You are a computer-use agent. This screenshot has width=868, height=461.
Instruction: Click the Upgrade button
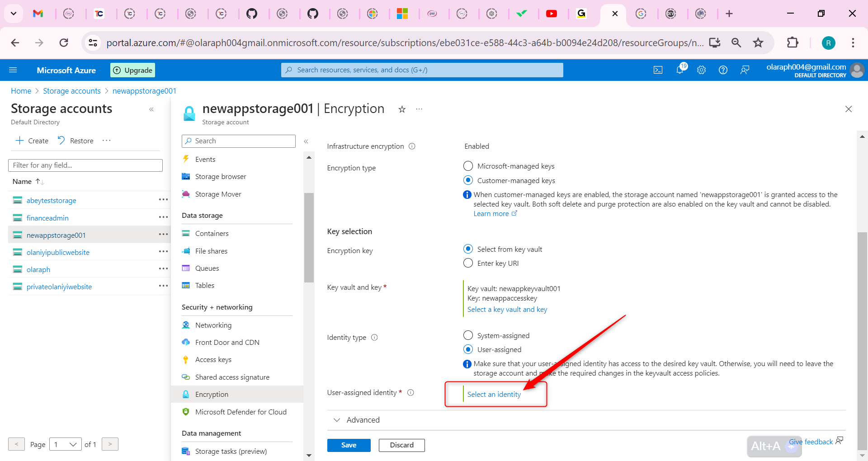point(133,70)
